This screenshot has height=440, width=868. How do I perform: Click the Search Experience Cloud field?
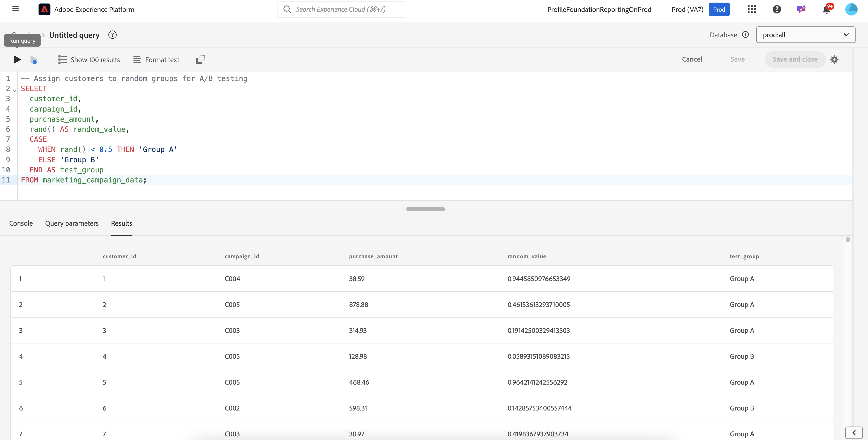coord(341,9)
